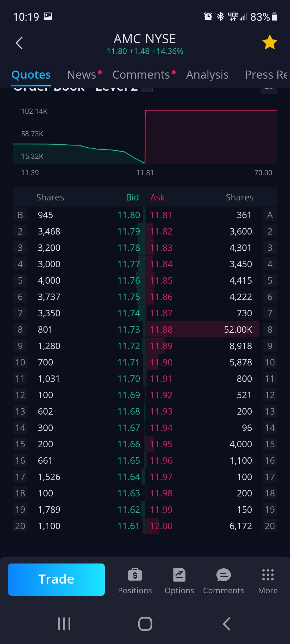
Task: Select bid price 11.61
Action: click(129, 526)
